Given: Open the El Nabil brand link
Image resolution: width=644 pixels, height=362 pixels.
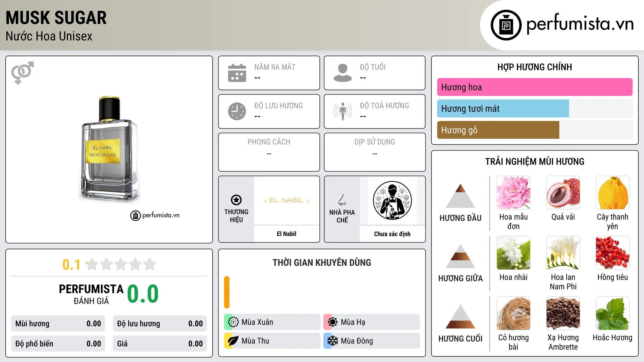Looking at the screenshot, I should 286,234.
